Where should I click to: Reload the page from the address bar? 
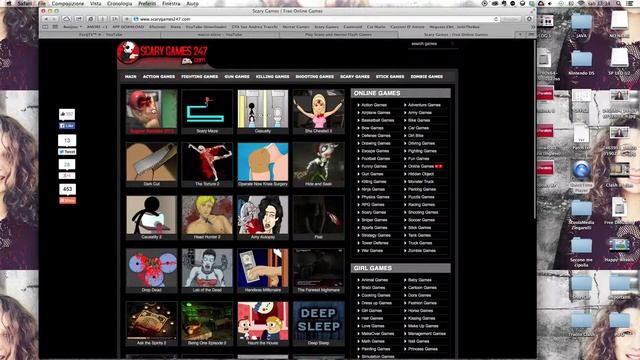point(496,19)
